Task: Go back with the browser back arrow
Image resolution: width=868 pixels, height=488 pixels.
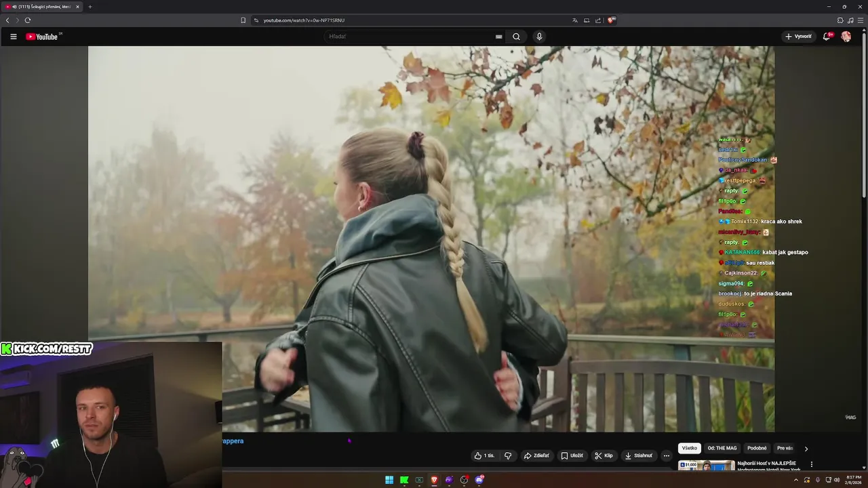Action: click(x=7, y=20)
